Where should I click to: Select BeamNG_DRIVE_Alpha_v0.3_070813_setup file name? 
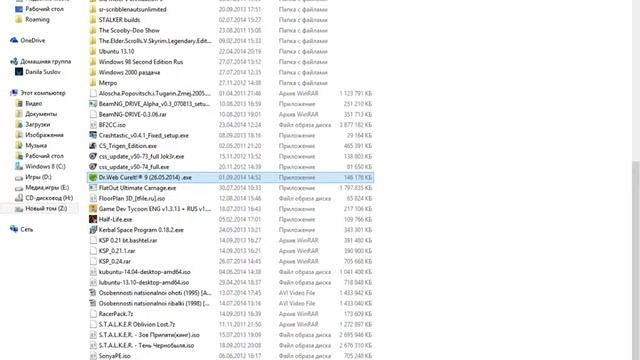155,104
